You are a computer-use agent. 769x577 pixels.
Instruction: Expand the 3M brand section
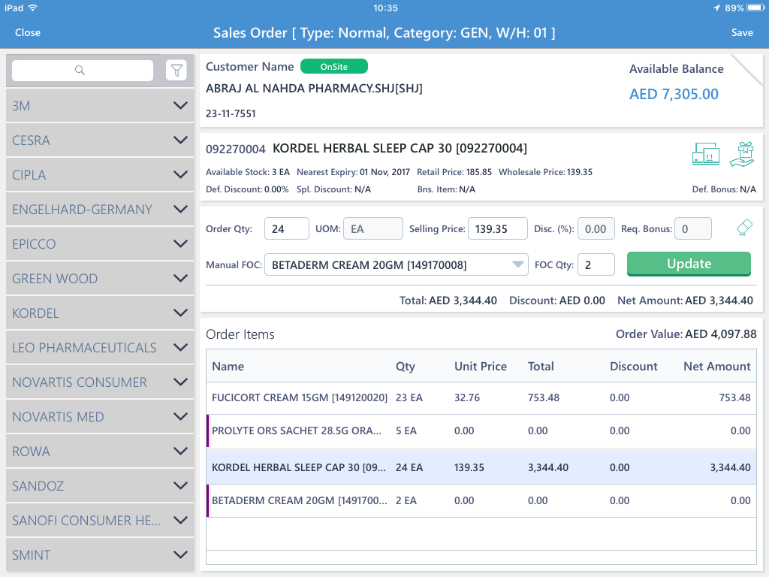[x=100, y=105]
